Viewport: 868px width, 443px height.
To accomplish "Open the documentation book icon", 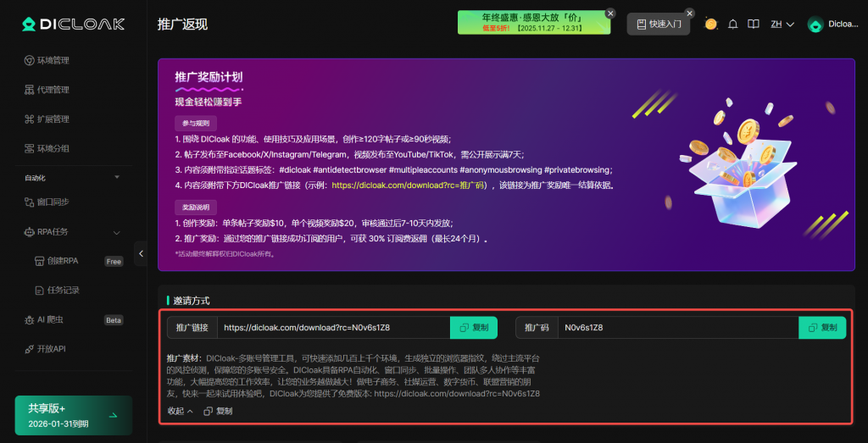I will (x=753, y=24).
